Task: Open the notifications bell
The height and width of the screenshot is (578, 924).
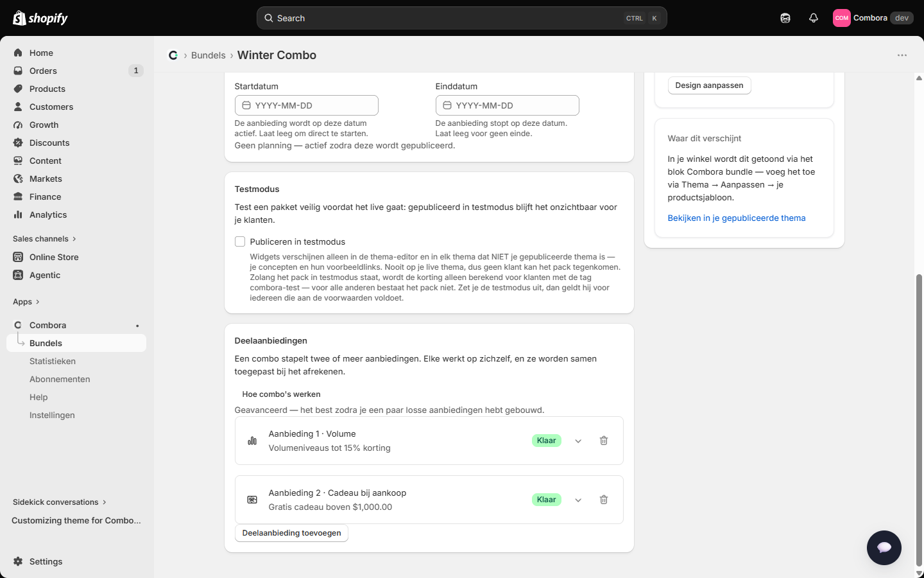Action: [x=813, y=18]
